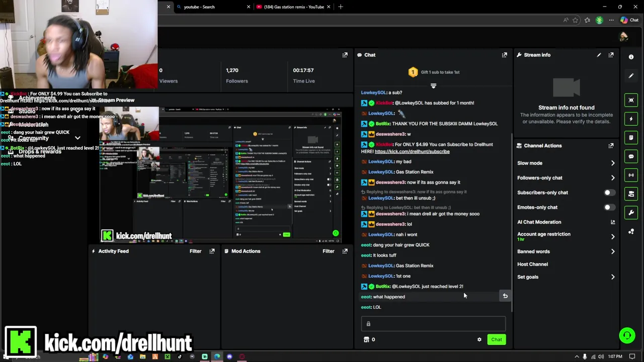Pop out the Stream info panel
Screen dimensions: 644x362
611,55
